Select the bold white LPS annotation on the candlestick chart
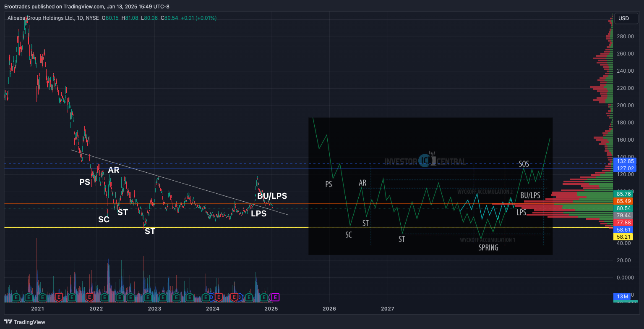Screen dimensions: 644x329 click(258, 213)
